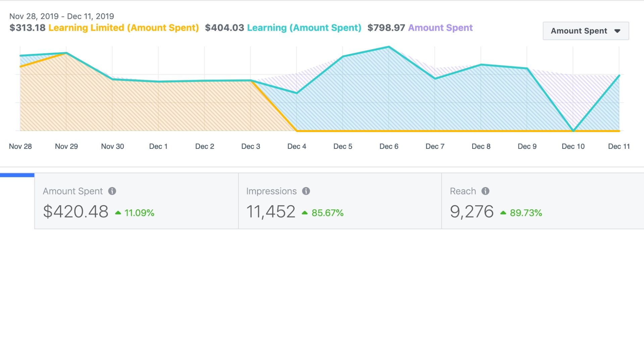This screenshot has height=362, width=644.
Task: Click the Dec 6 peak on the teal line
Action: (x=388, y=47)
